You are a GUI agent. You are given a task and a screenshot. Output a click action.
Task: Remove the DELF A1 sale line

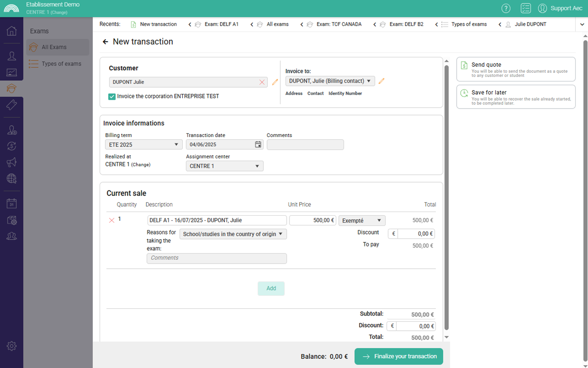click(x=111, y=220)
